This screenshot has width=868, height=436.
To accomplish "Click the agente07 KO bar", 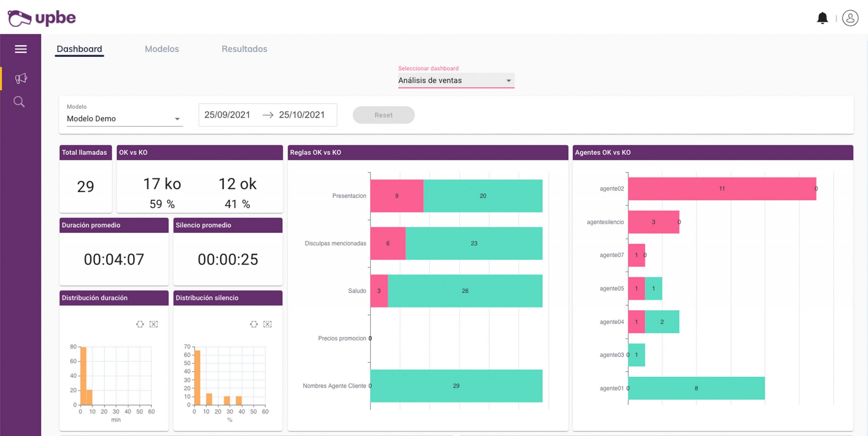I will point(636,255).
